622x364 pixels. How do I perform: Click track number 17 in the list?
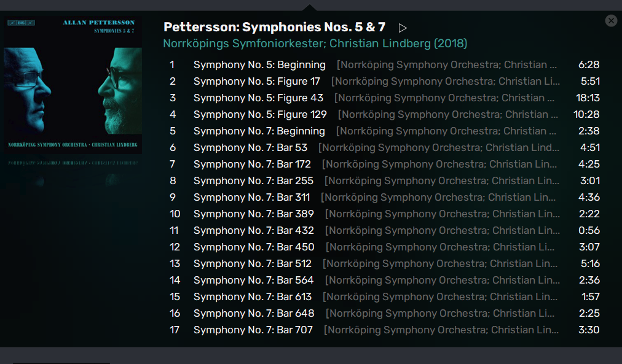175,330
